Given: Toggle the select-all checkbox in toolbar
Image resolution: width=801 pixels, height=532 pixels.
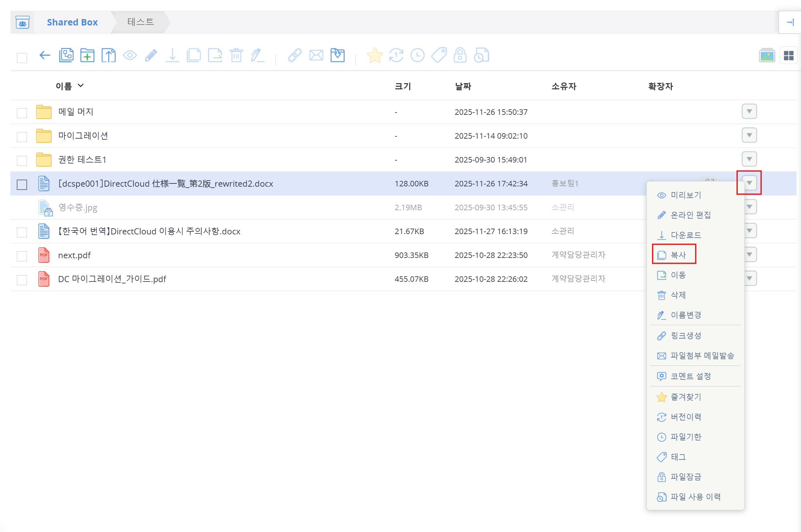Looking at the screenshot, I should (22, 58).
